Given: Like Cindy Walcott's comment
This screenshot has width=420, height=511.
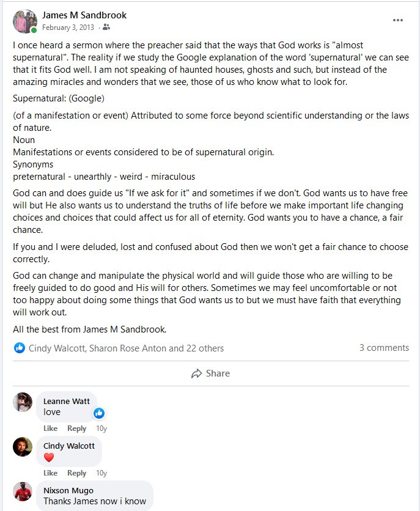Looking at the screenshot, I should point(50,473).
